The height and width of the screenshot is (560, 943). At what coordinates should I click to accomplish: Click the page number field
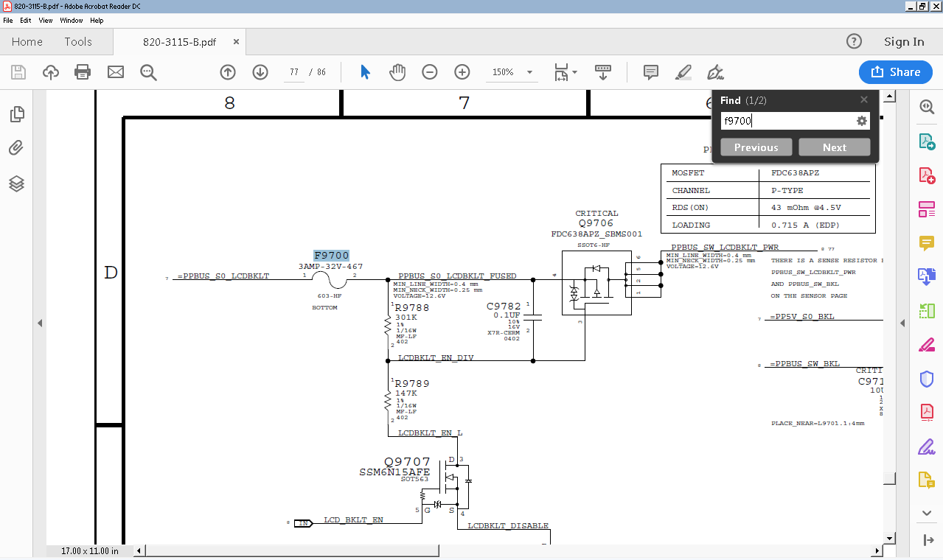(x=294, y=72)
